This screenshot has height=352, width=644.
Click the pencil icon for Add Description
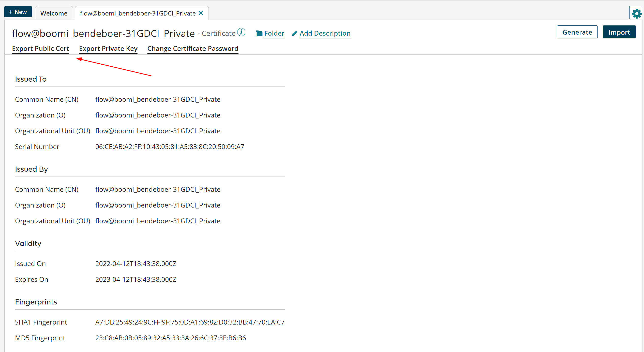pos(294,33)
